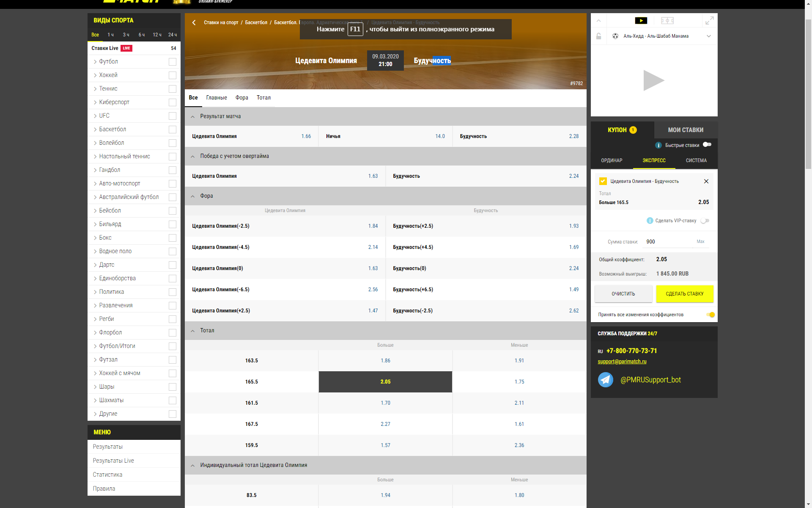Click the soccer ball icon beside Аль-Хидд
Viewport: 812px width, 508px height.
pos(615,36)
